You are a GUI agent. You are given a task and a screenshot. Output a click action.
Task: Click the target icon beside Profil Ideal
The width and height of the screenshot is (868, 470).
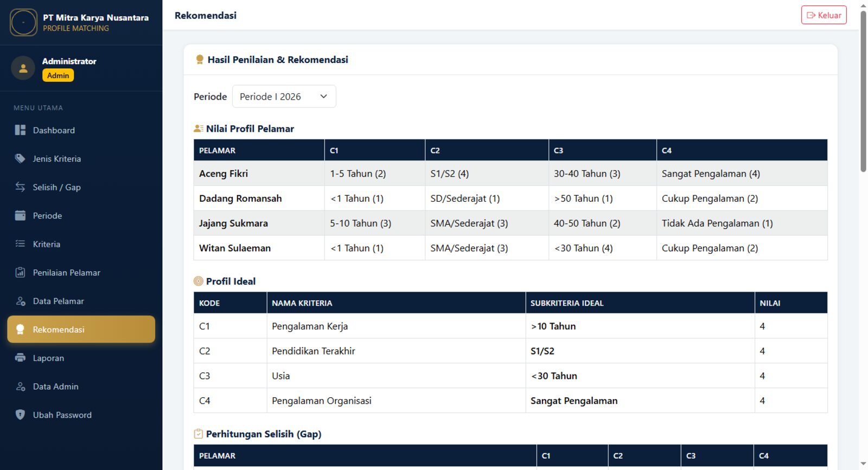click(199, 281)
